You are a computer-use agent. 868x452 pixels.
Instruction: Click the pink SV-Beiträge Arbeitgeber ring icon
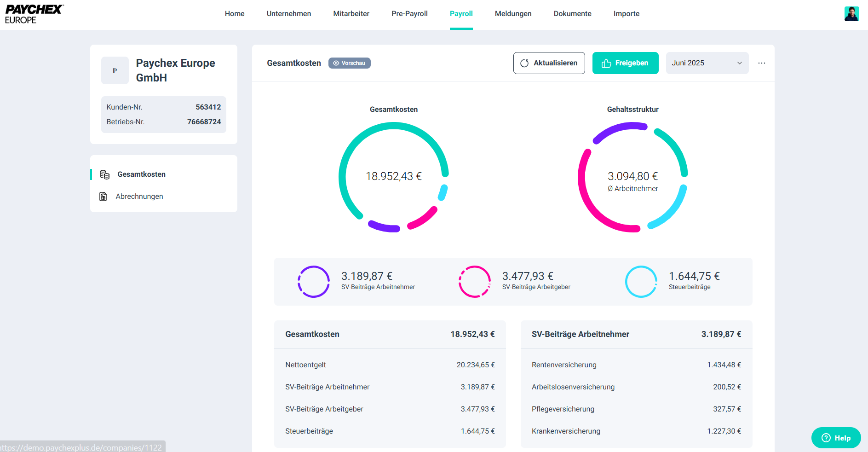(475, 282)
